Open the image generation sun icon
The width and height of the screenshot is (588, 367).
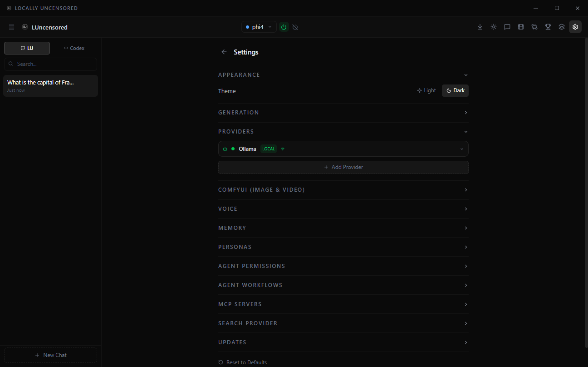(x=494, y=27)
